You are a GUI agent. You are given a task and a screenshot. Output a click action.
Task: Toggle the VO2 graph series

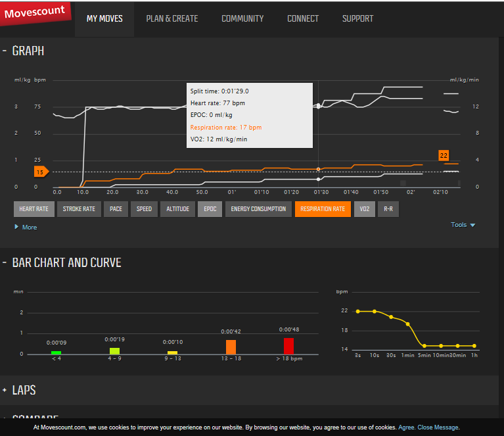coord(365,209)
